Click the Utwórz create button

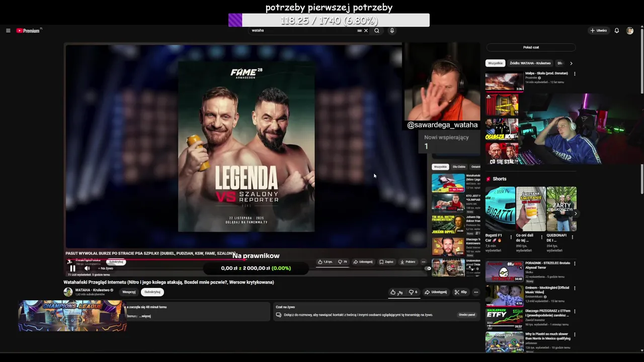point(599,31)
